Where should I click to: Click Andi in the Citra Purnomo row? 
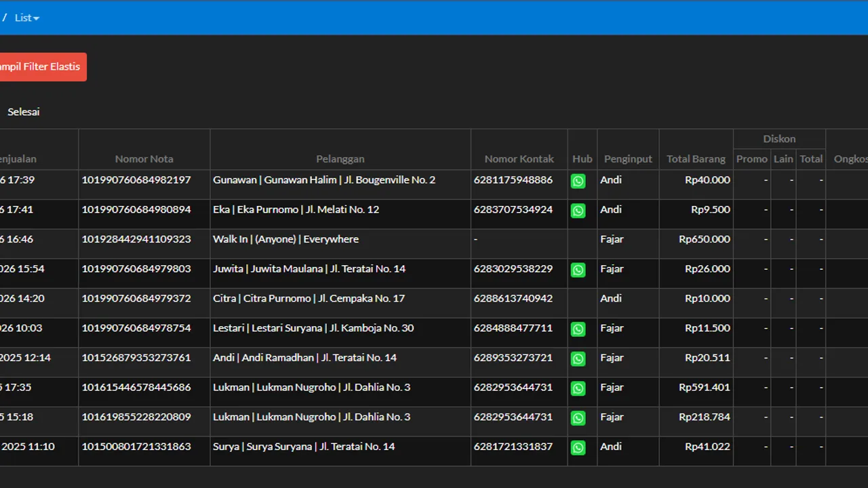(611, 298)
